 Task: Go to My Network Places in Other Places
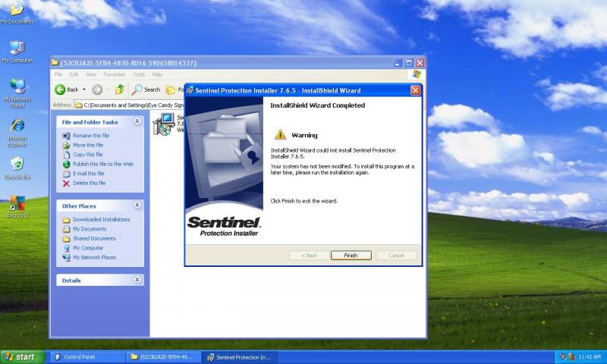point(94,257)
